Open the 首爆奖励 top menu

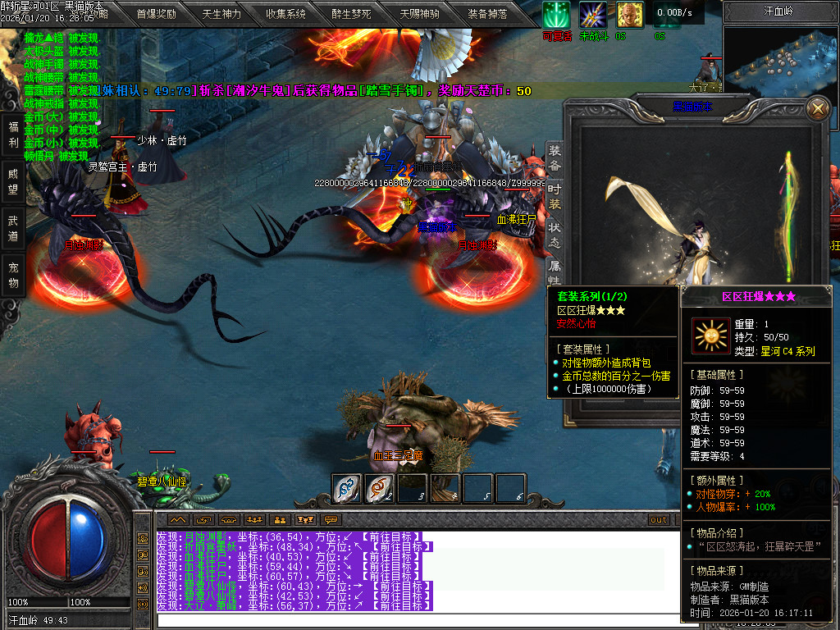(156, 13)
